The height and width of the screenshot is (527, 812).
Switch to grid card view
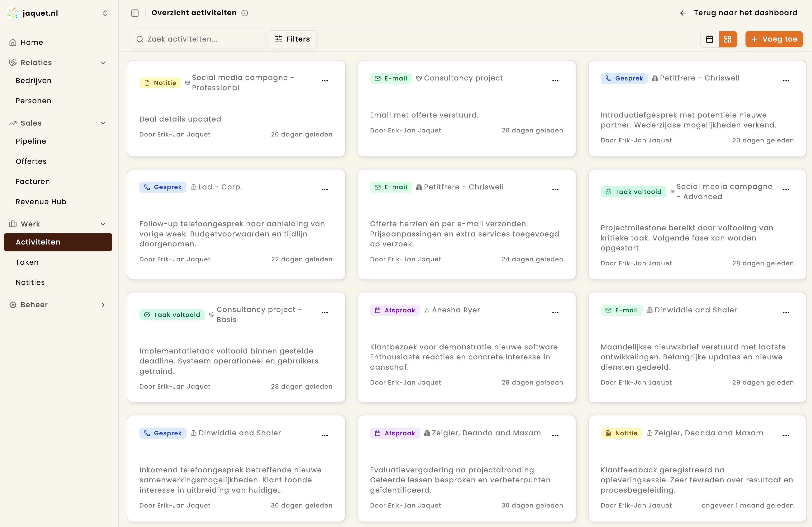tap(727, 39)
